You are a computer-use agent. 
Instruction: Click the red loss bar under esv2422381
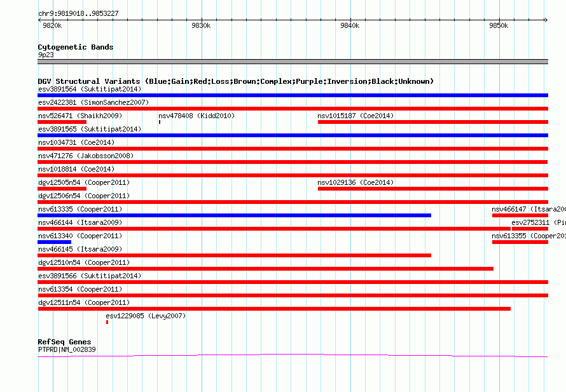pyautogui.click(x=293, y=109)
